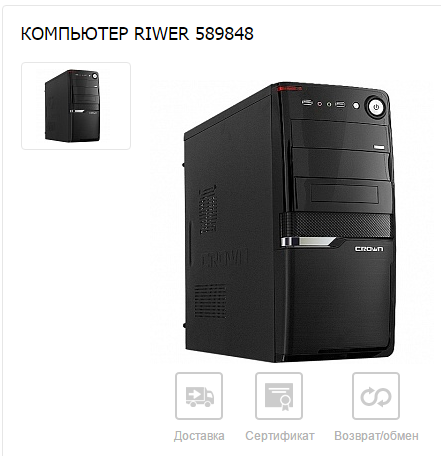
Task: Select the small computer thumbnail
Action: [x=76, y=106]
